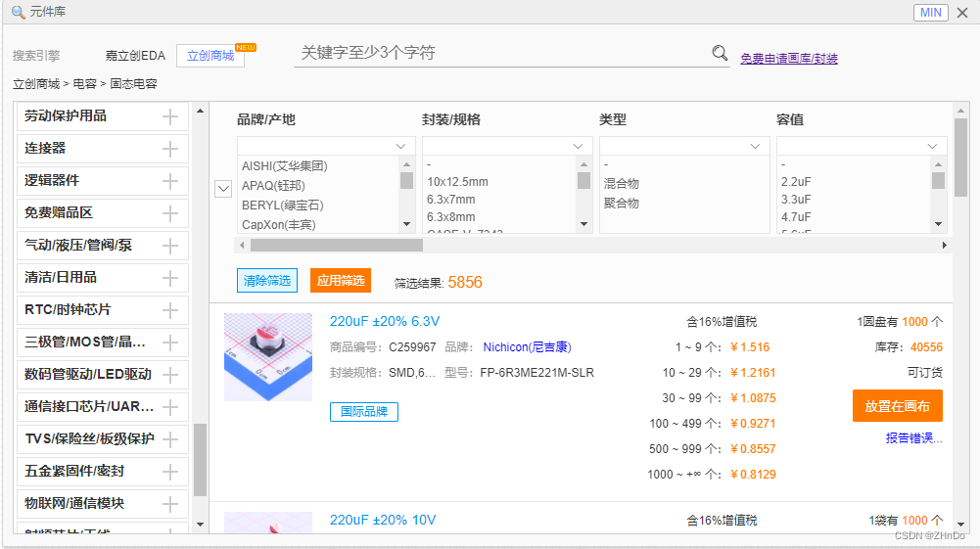Select APAQ(钰邦) brand filter
980x549 pixels.
click(273, 186)
